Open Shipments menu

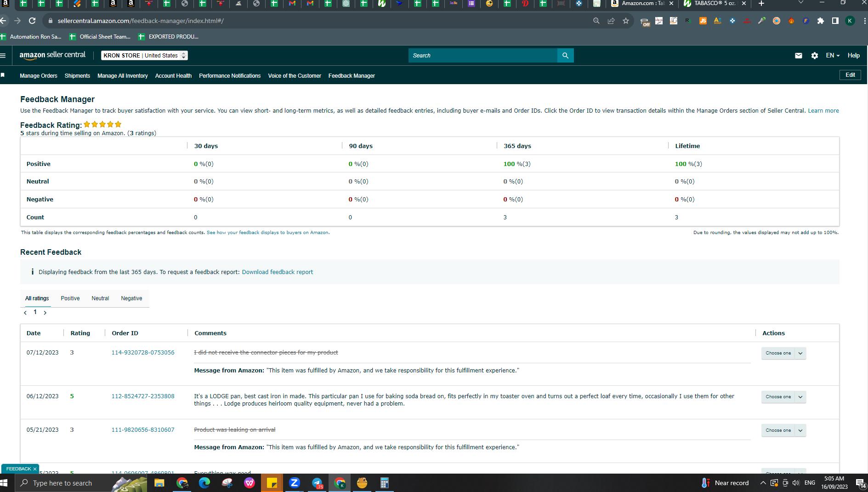77,76
